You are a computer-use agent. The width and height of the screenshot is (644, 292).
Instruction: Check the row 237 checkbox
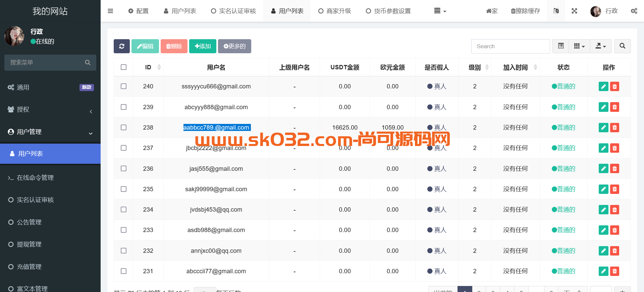[123, 148]
